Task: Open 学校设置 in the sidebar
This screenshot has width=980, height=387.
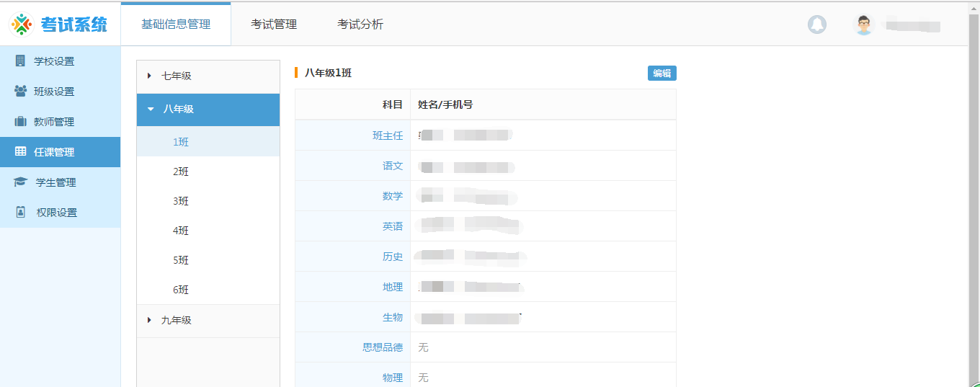Action: point(60,61)
